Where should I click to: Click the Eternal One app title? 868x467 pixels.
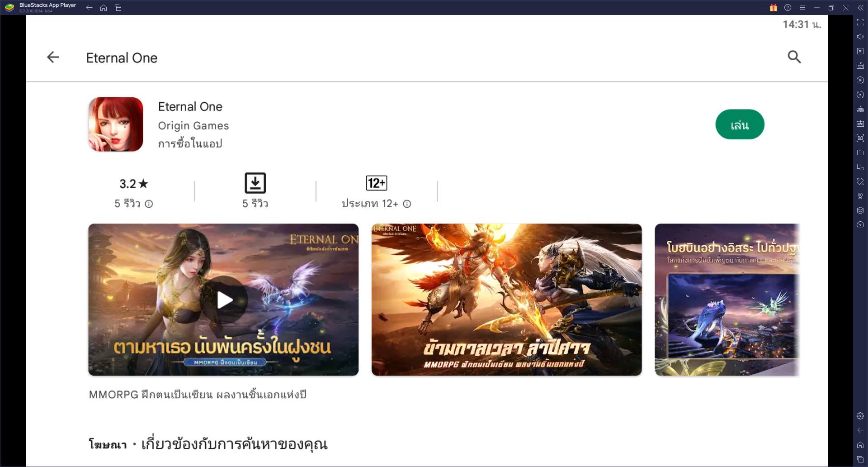click(190, 107)
